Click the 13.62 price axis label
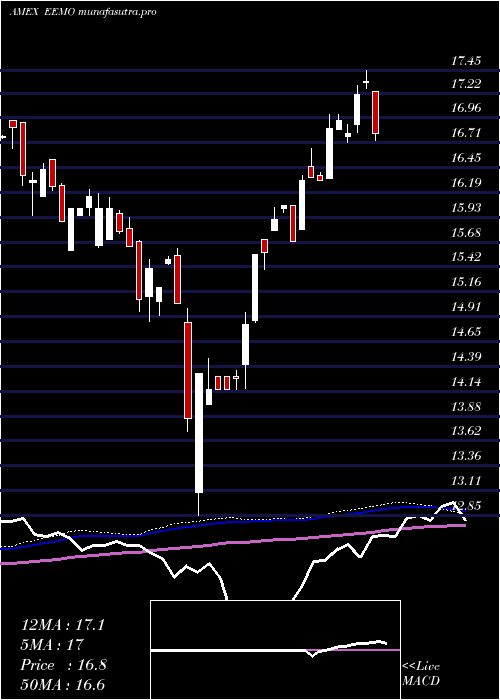This screenshot has width=500, height=700. tap(466, 431)
